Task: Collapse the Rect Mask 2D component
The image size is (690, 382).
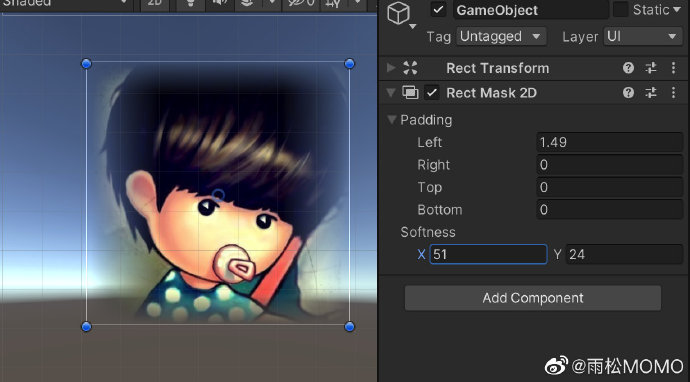Action: 391,93
